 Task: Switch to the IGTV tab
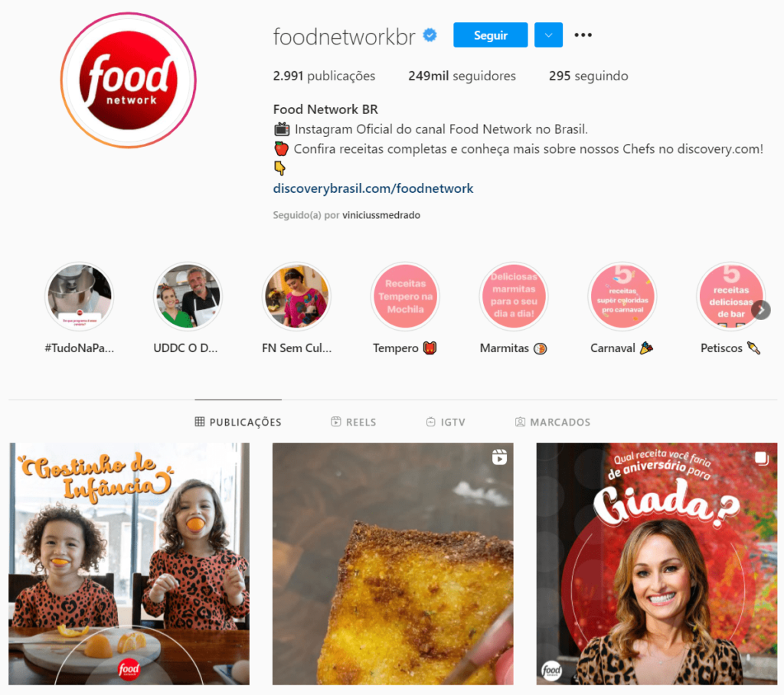[446, 422]
